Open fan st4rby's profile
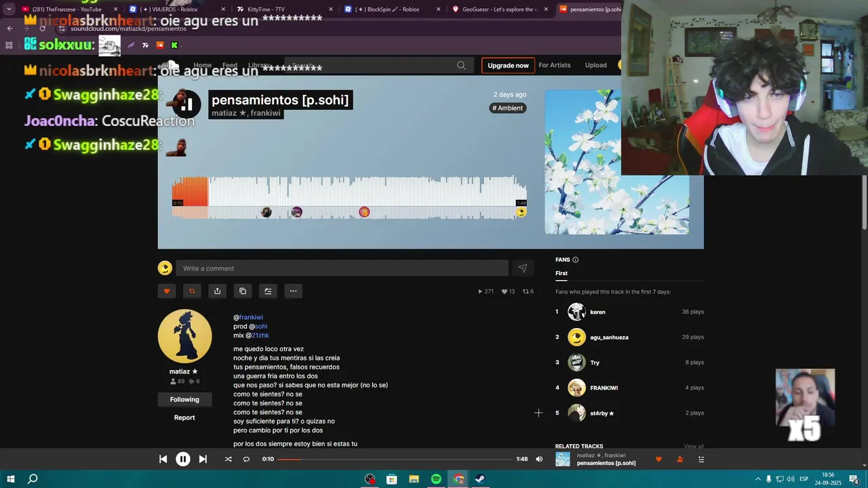 coord(602,413)
